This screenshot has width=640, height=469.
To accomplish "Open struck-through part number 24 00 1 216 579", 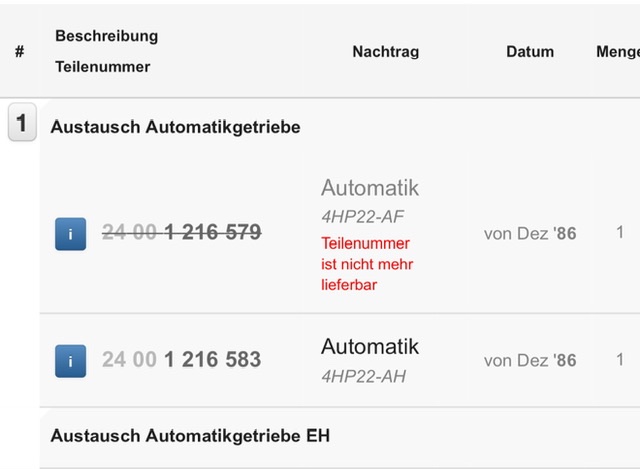I will point(181,233).
